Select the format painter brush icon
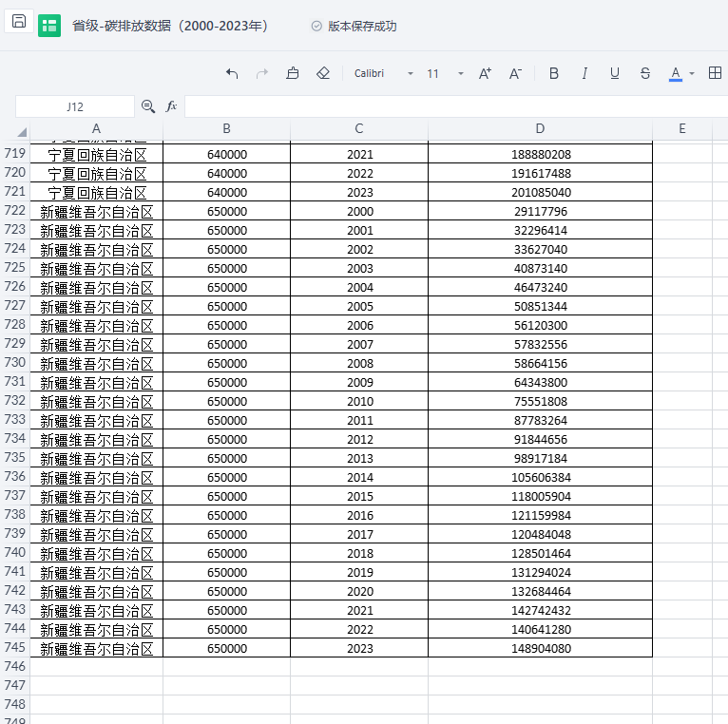The image size is (728, 724). 293,73
